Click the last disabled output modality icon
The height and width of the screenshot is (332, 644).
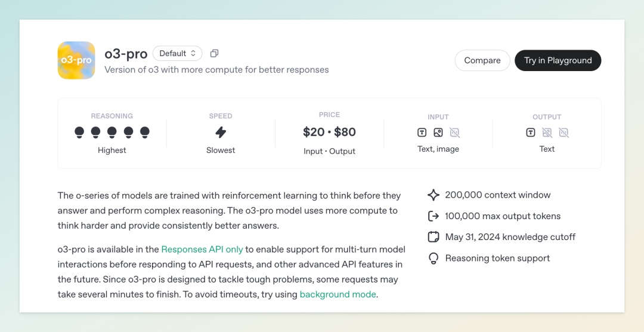(563, 133)
